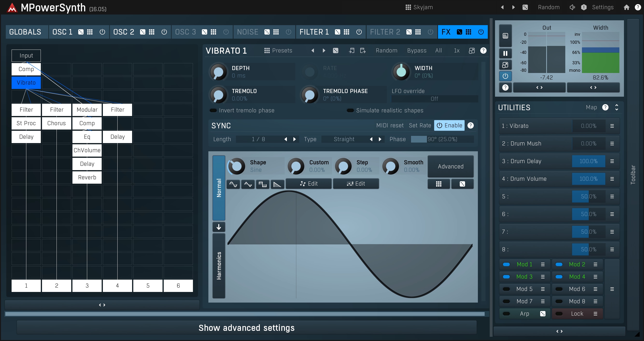The height and width of the screenshot is (341, 644).
Task: Toggle FX power button
Action: click(481, 32)
